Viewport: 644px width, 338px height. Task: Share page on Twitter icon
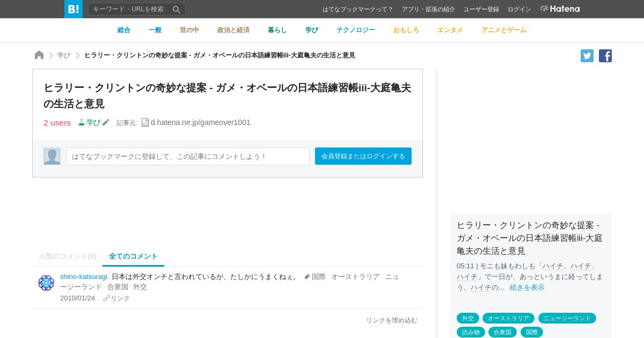587,56
